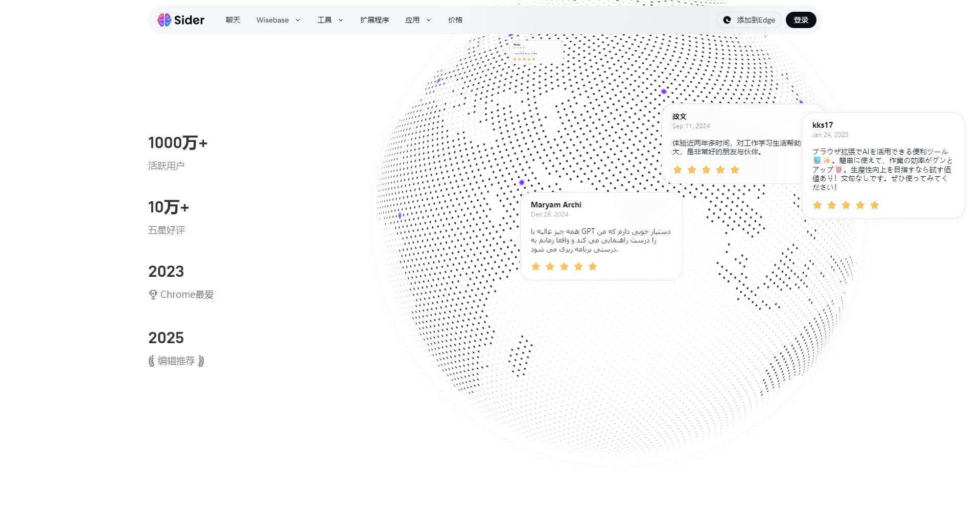Expand the Wisebase dropdown menu
Viewport: 980px width, 524px height.
[278, 20]
